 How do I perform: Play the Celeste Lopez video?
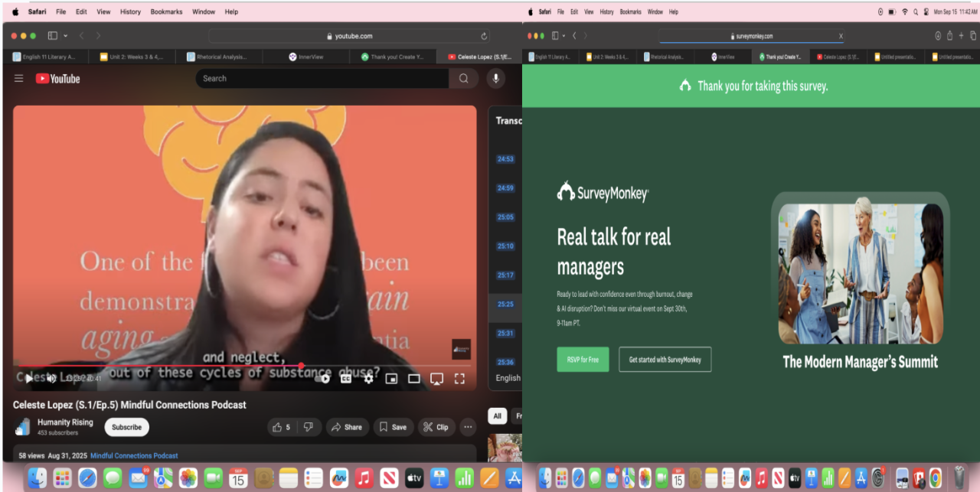29,378
